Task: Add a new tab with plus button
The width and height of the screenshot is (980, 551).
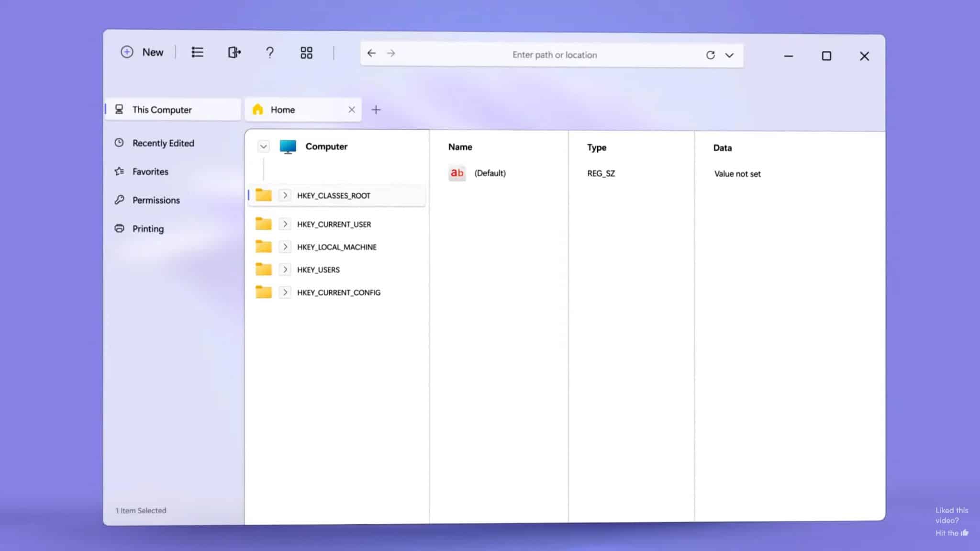Action: pos(376,110)
